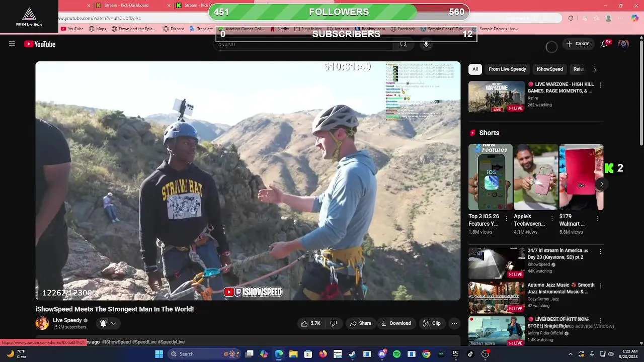Image resolution: width=644 pixels, height=362 pixels.
Task: Show hidden system tray icons
Action: click(570, 354)
